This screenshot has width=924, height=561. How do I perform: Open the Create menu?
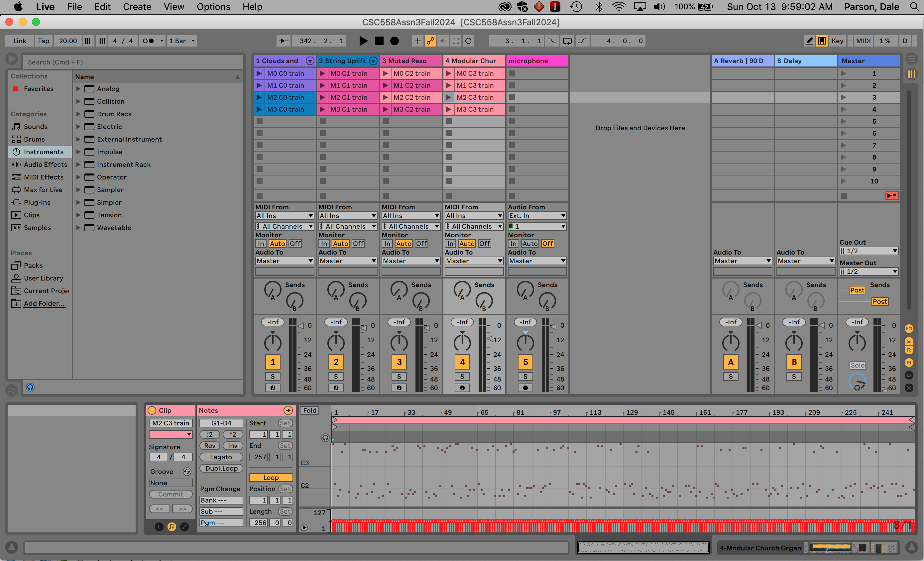pyautogui.click(x=137, y=7)
